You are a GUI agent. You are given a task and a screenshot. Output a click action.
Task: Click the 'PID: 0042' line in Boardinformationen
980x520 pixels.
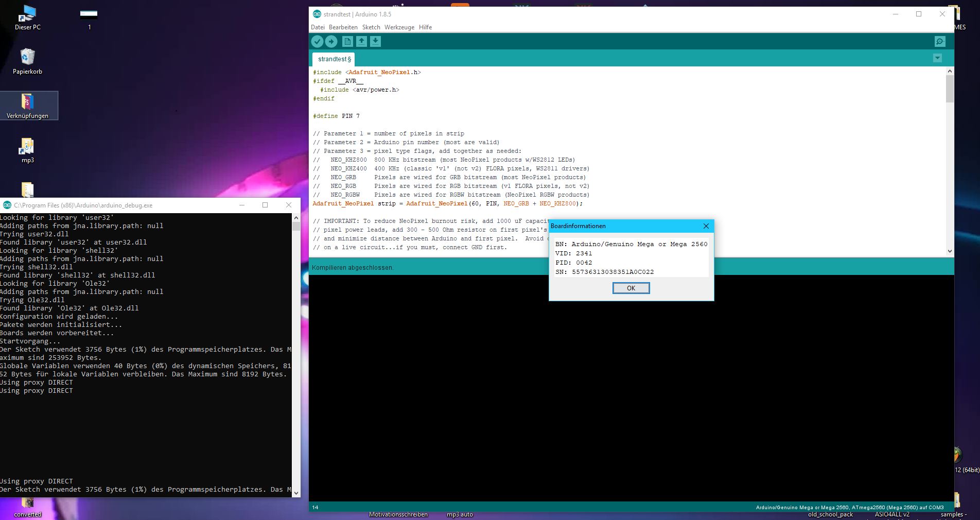[x=574, y=263]
